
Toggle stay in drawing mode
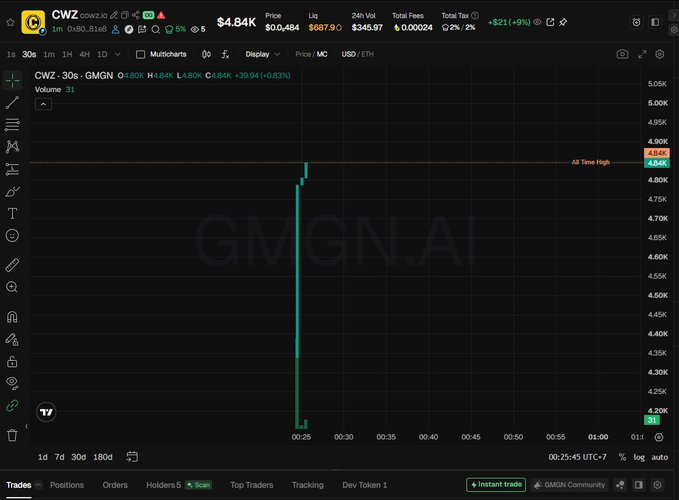click(12, 339)
